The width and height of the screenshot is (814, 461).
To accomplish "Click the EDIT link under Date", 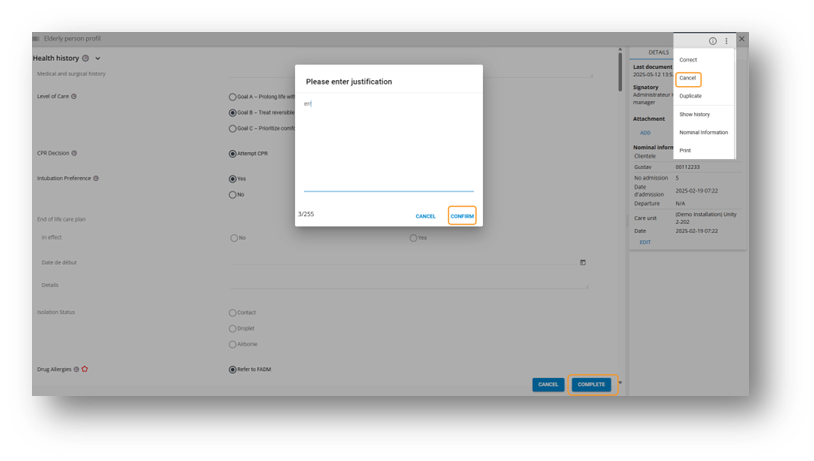I will (645, 242).
